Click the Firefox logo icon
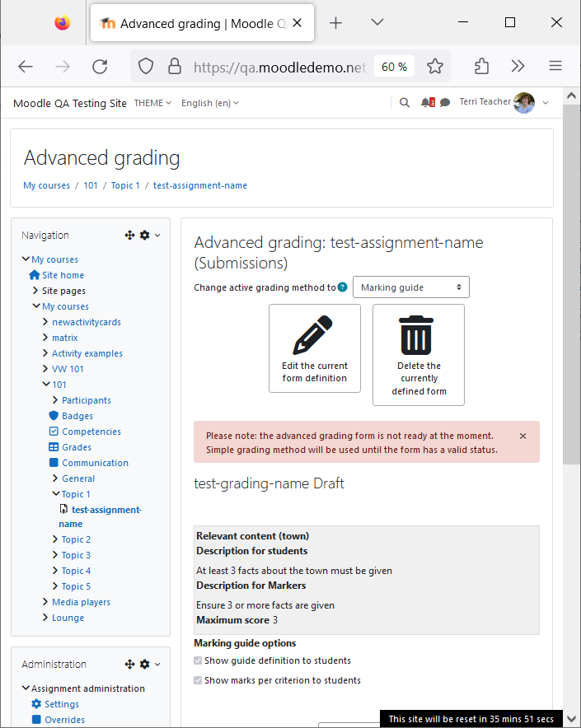Viewport: 581px width, 728px height. click(63, 22)
